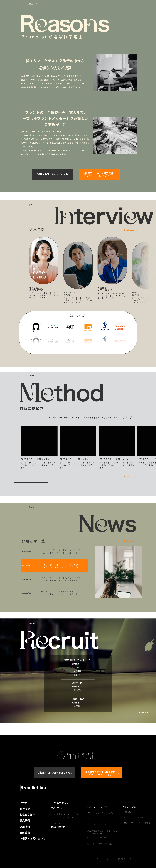Click the home WINE client logo
156x868 pixels.
(70, 326)
